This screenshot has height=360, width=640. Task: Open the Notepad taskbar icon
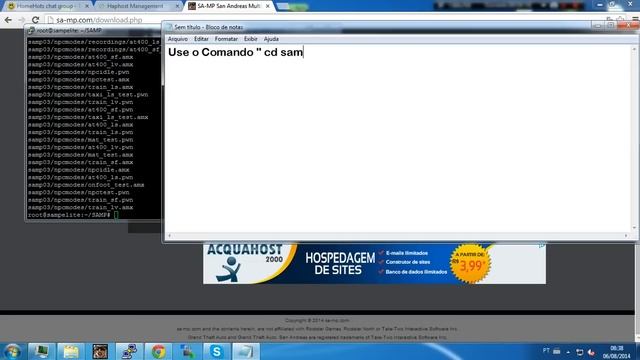tap(246, 351)
